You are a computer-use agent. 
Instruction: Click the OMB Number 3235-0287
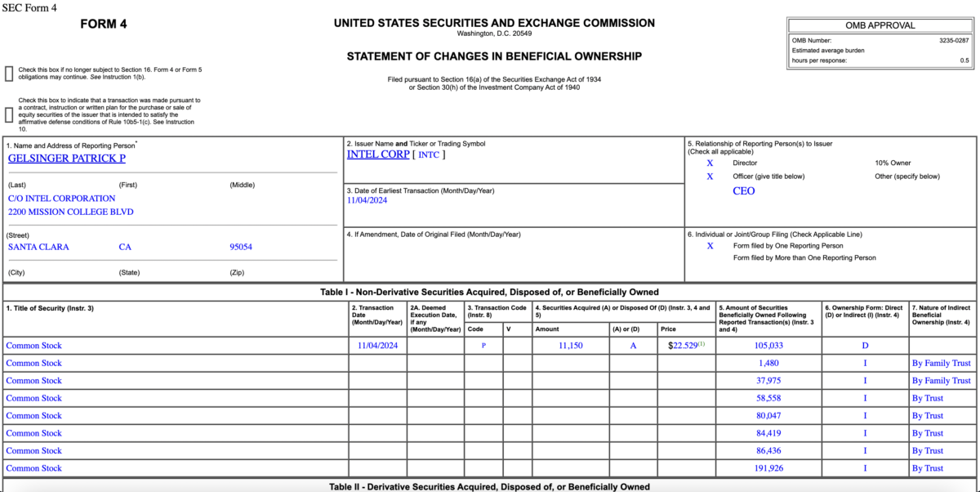click(954, 41)
